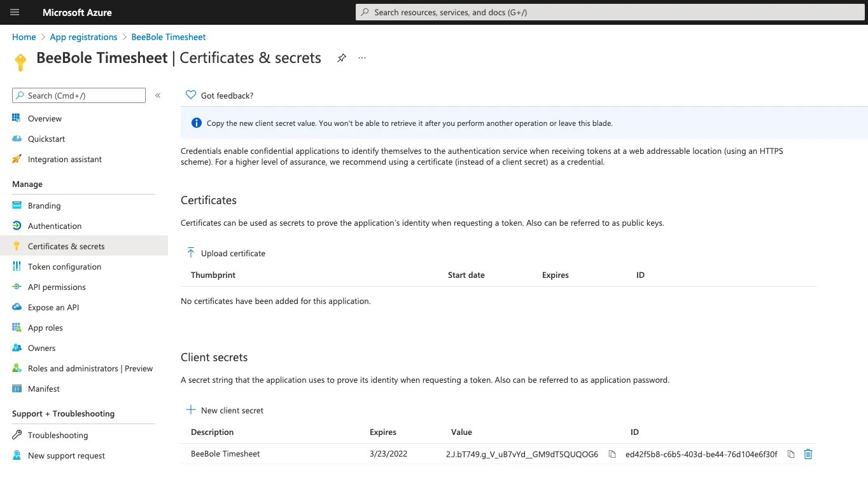Open BeeBole Timesheet breadcrumb link
The height and width of the screenshot is (489, 868).
169,37
